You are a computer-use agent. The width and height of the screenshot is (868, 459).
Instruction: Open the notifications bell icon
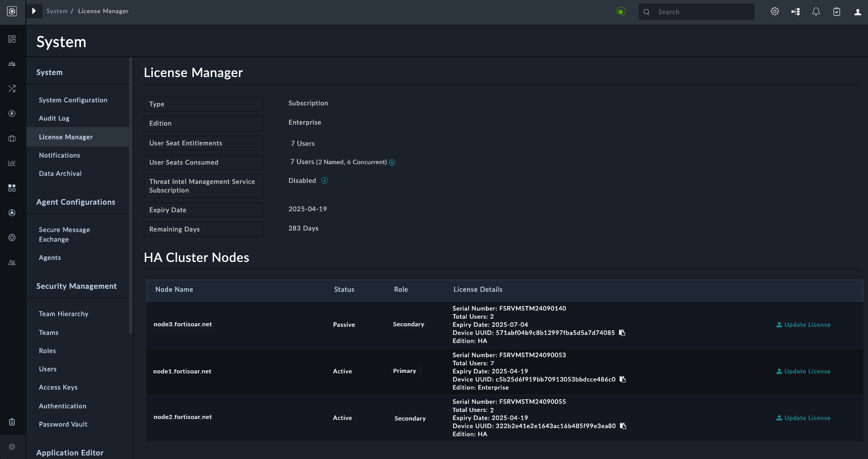(816, 11)
